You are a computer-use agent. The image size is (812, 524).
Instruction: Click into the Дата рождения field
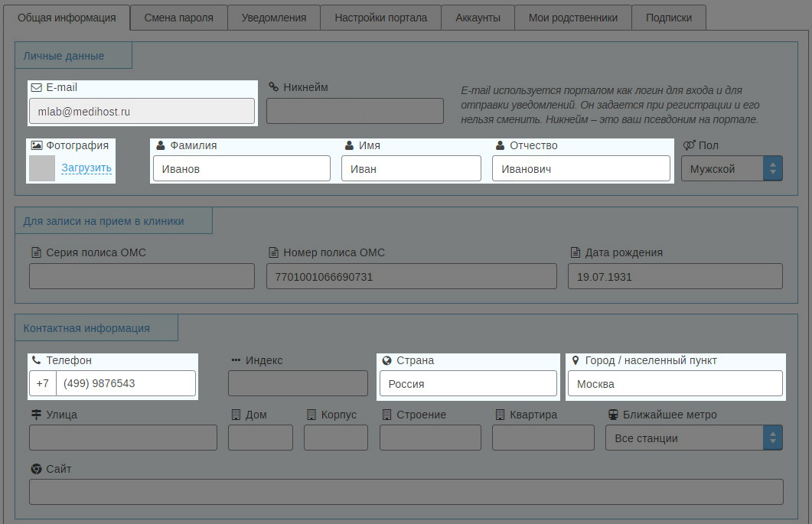(674, 277)
